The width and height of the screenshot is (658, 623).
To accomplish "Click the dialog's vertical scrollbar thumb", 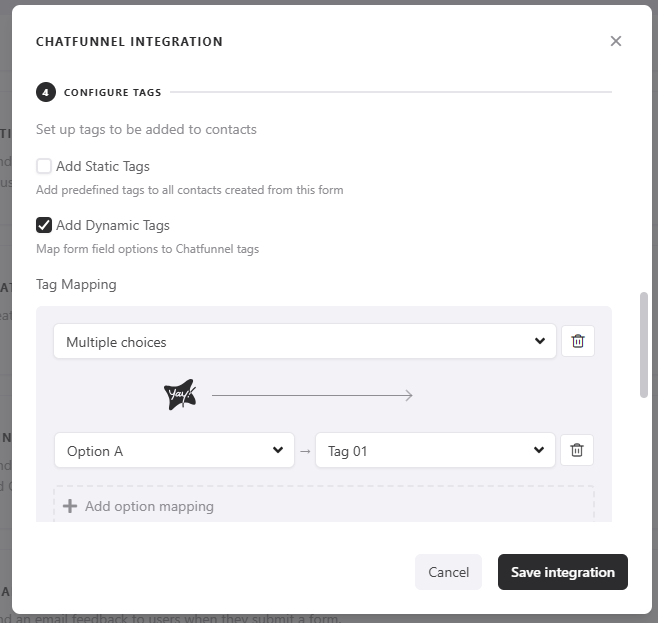I will point(643,345).
